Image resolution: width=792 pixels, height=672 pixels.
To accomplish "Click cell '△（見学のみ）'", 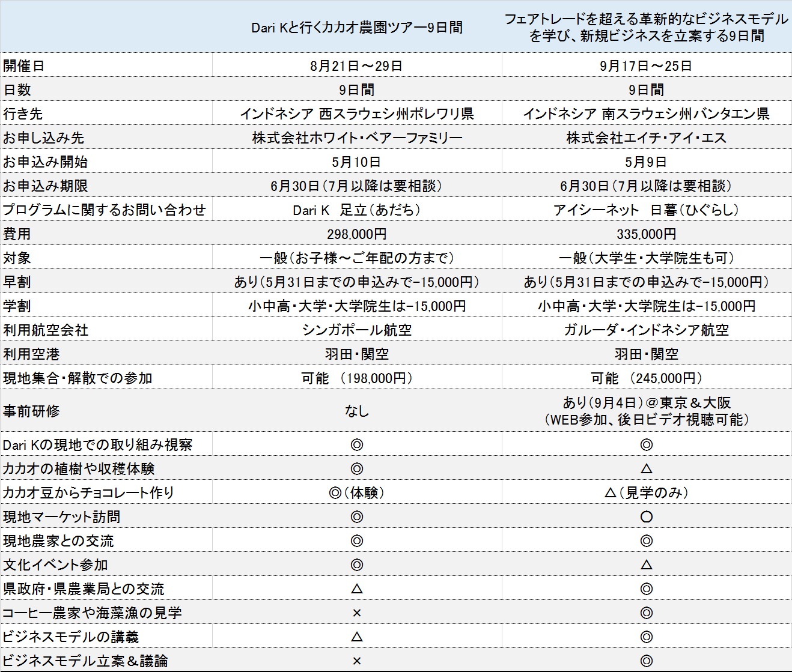I will pyautogui.click(x=646, y=493).
